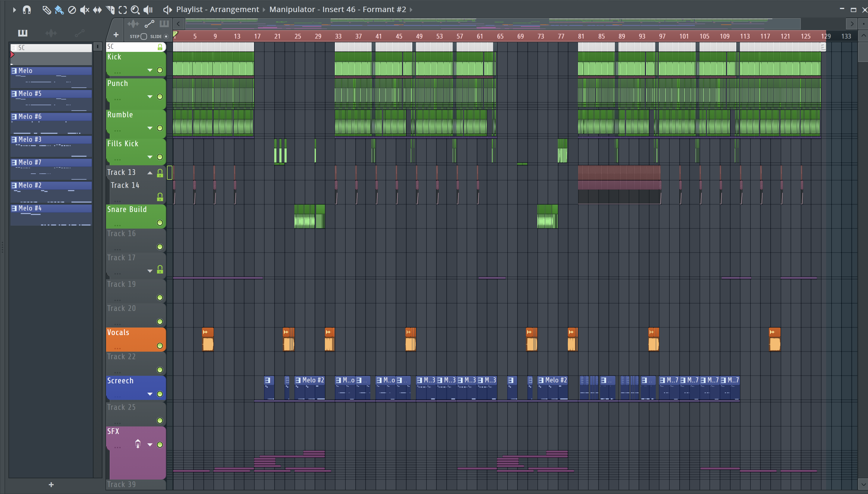868x494 pixels.
Task: Click the vertical playlist scrollbar thumb
Action: 863,52
